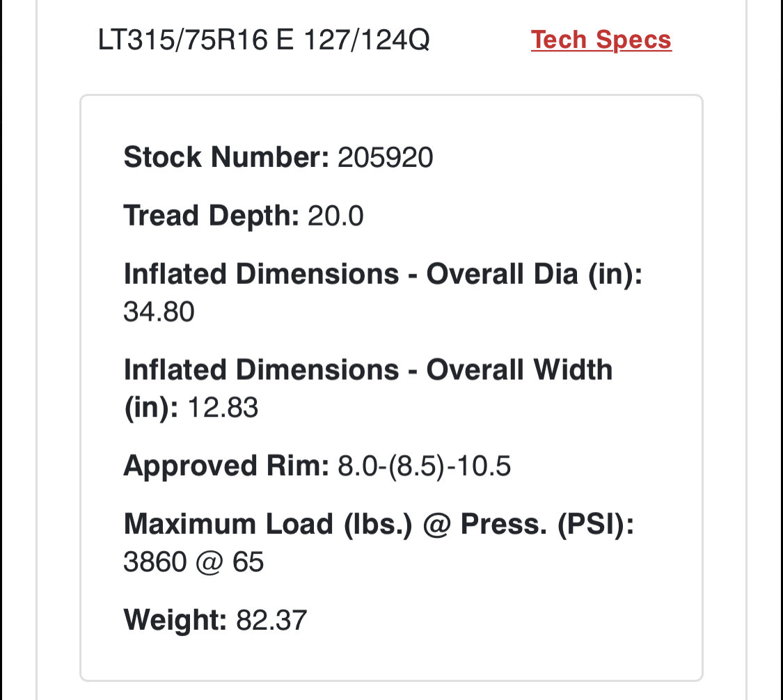Click the Tread Depth label
Image resolution: width=783 pixels, height=700 pixels.
pyautogui.click(x=211, y=216)
